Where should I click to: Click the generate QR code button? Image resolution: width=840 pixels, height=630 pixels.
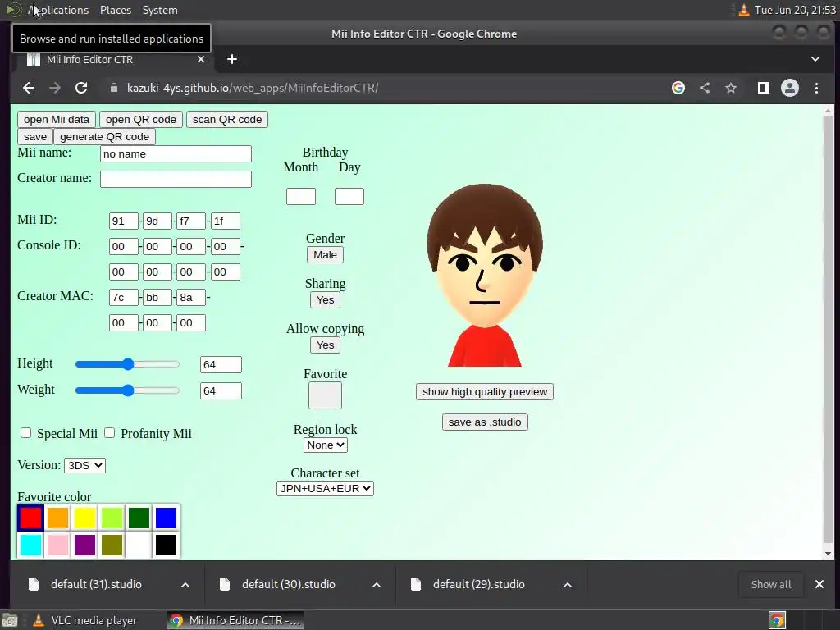point(104,137)
